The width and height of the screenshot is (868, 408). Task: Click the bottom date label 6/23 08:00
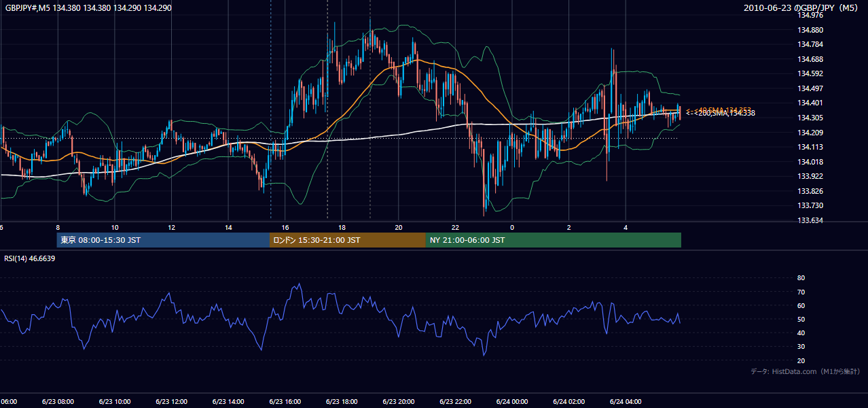58,402
